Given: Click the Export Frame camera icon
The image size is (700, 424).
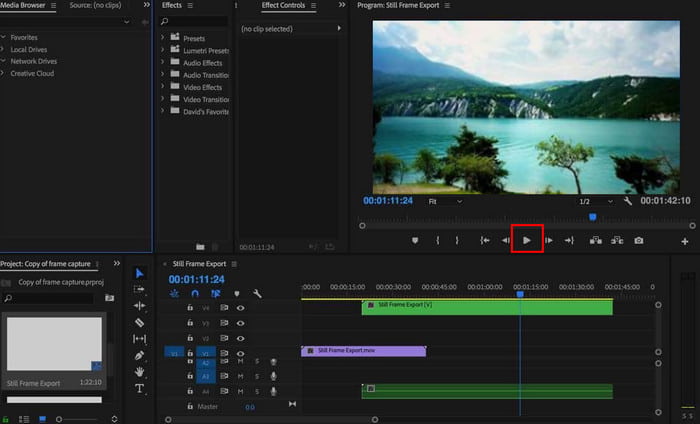Looking at the screenshot, I should point(638,240).
